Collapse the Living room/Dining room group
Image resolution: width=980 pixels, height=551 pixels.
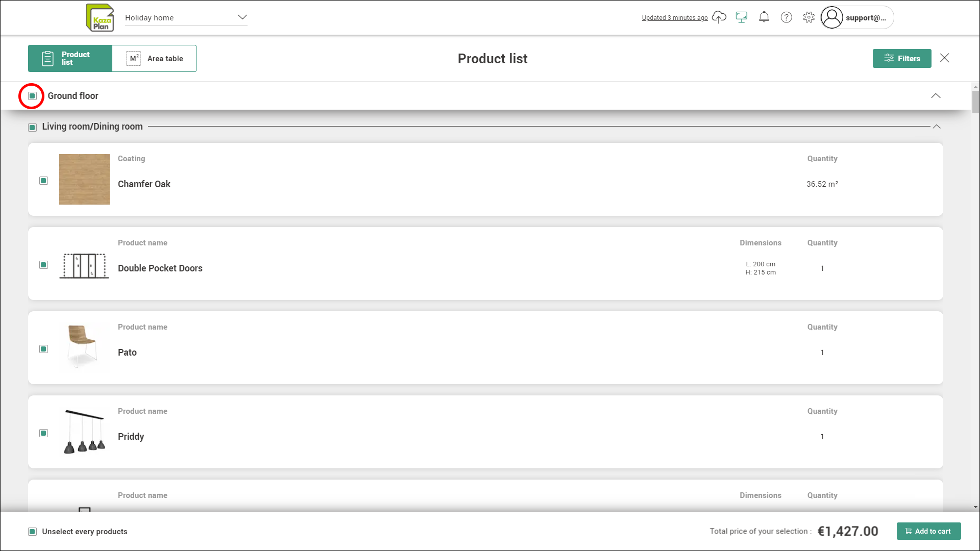(937, 127)
